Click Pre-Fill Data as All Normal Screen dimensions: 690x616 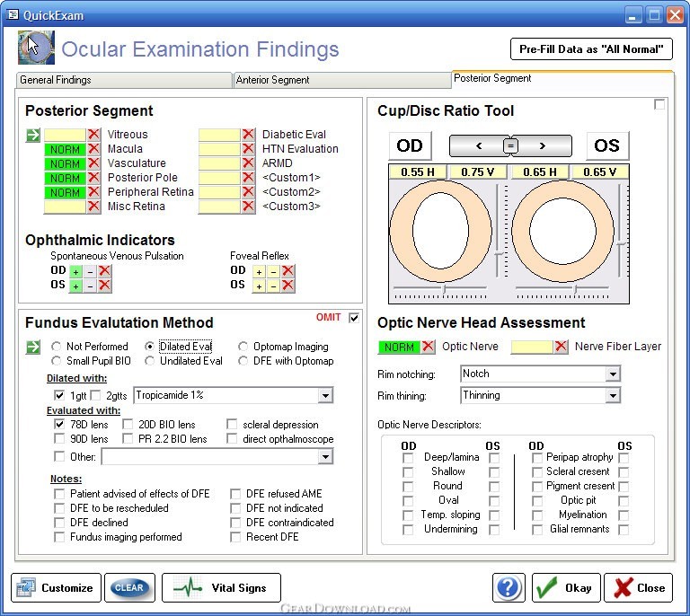(591, 48)
